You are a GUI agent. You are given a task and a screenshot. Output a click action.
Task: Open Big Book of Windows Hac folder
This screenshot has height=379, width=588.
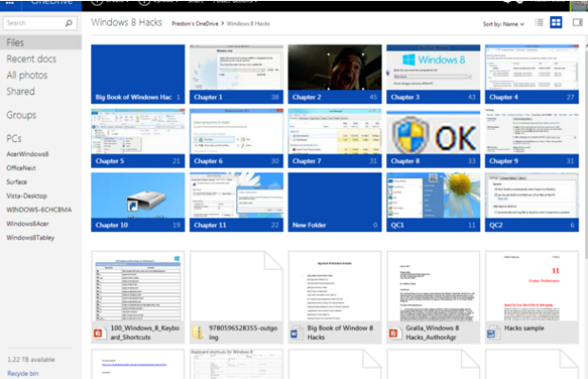pos(138,74)
